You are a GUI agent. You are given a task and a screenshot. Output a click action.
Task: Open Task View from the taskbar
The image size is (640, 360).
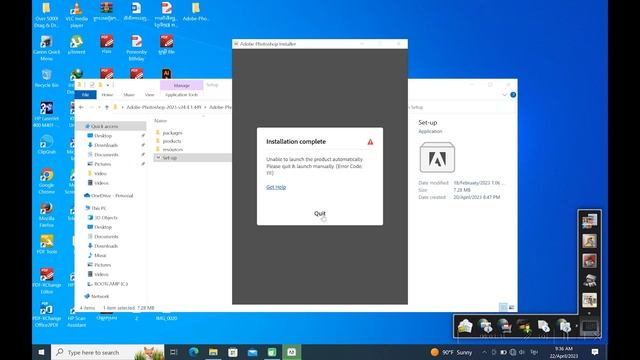coord(173,352)
